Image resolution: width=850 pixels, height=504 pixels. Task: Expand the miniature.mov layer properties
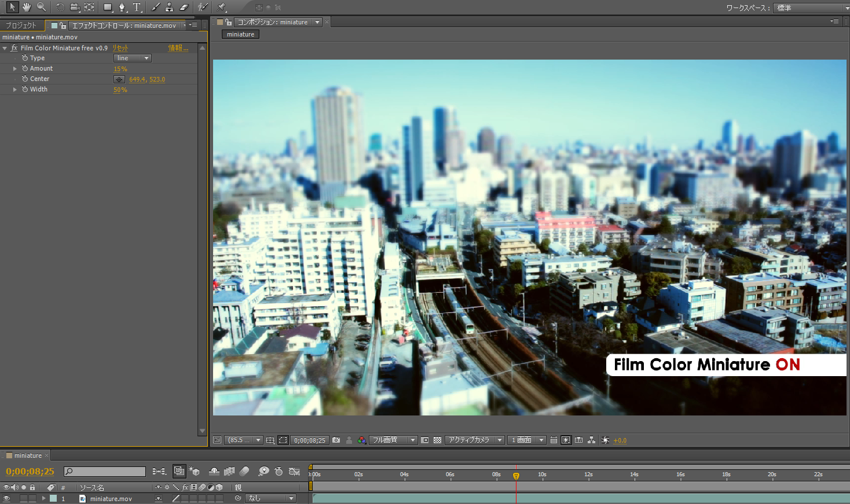tap(43, 498)
